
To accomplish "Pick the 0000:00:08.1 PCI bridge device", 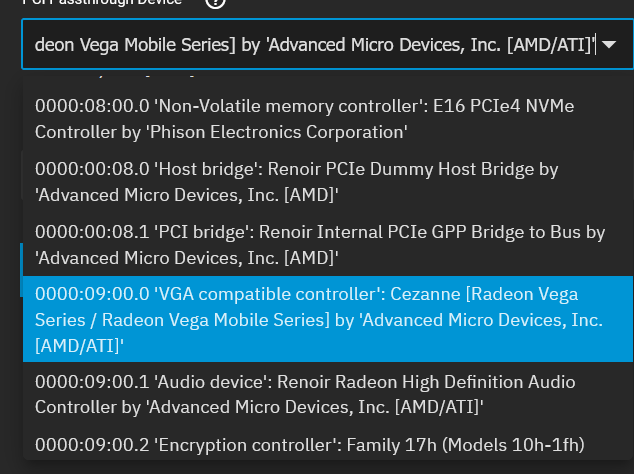I will [x=328, y=245].
